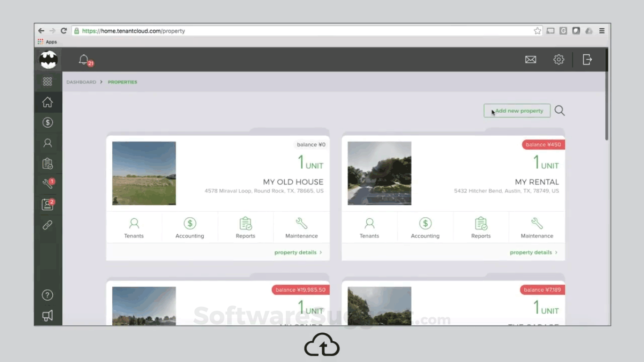
Task: Open the contacts sidebar icon with badge 2
Action: (x=48, y=204)
